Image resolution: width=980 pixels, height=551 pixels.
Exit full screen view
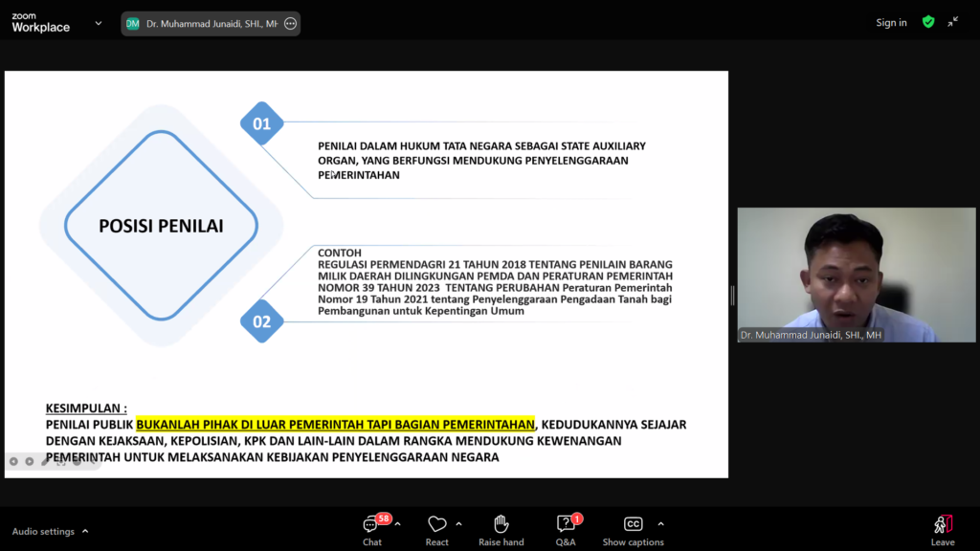click(953, 22)
